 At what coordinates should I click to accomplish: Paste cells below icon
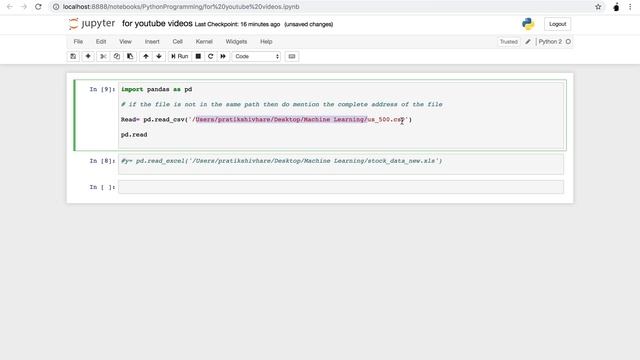[130, 56]
